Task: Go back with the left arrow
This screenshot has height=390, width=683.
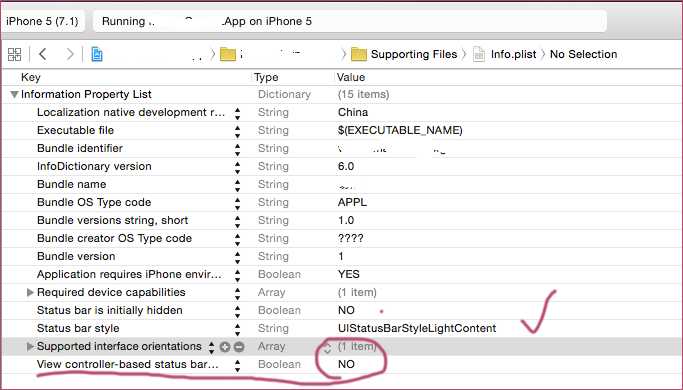Action: 43,54
